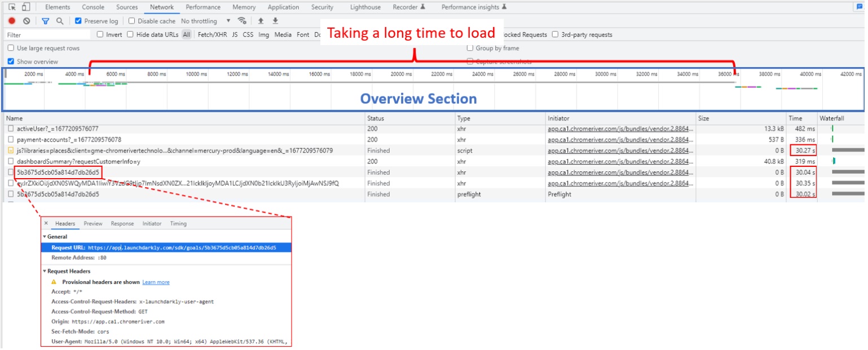The width and height of the screenshot is (868, 350).
Task: Export HAR file using the download icon
Action: 275,21
